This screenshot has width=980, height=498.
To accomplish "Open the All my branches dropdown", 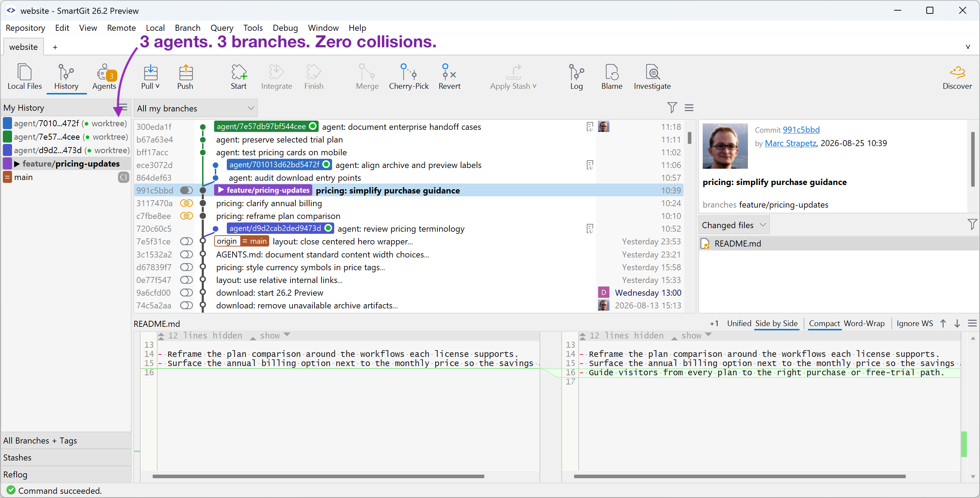I will 196,108.
